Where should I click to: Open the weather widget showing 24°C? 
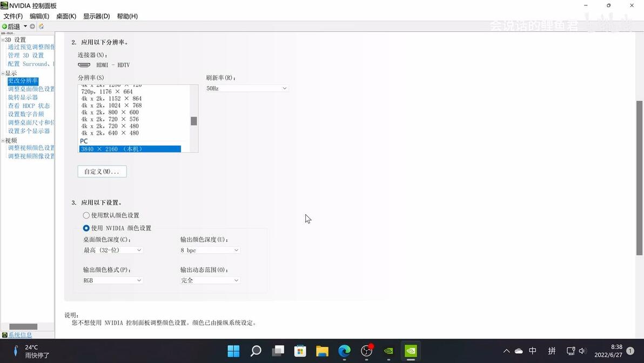point(31,351)
